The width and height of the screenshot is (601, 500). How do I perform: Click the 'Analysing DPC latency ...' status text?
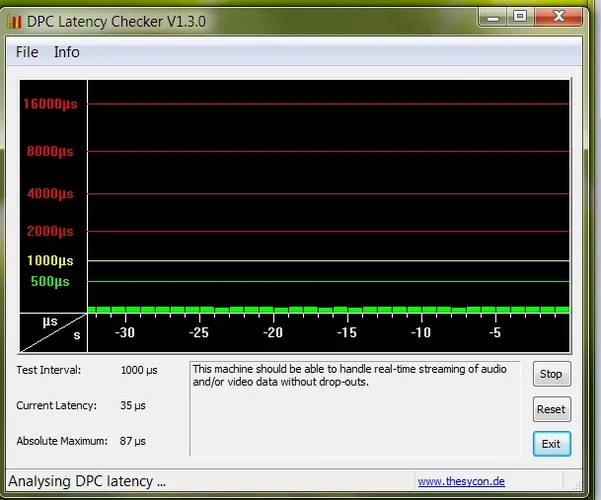[x=87, y=481]
